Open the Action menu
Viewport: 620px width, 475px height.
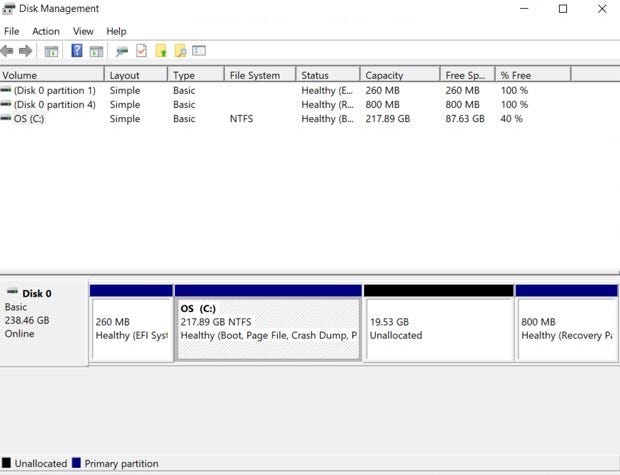point(46,31)
